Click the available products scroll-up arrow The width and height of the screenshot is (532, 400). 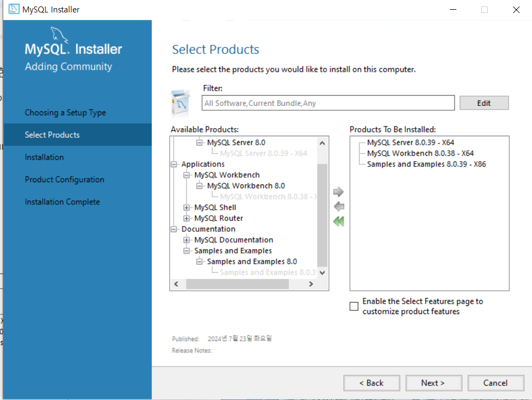coord(322,143)
